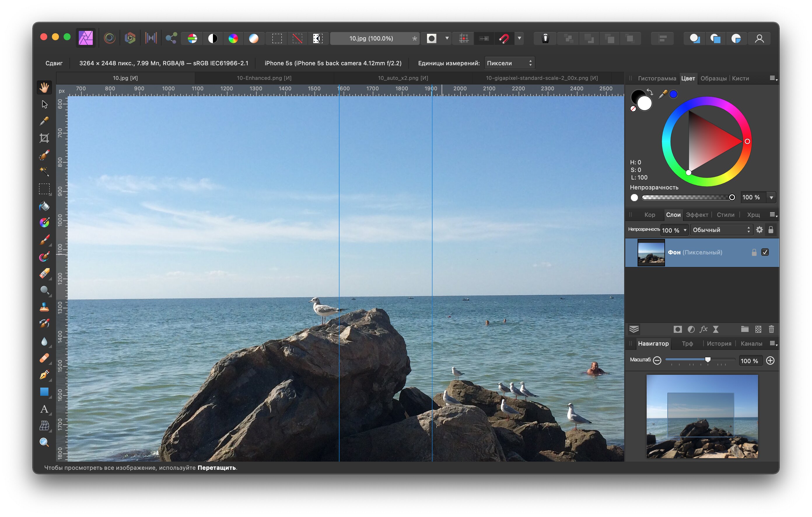Click the Deselect toolbar icon
This screenshot has height=517, width=812.
pyautogui.click(x=297, y=38)
